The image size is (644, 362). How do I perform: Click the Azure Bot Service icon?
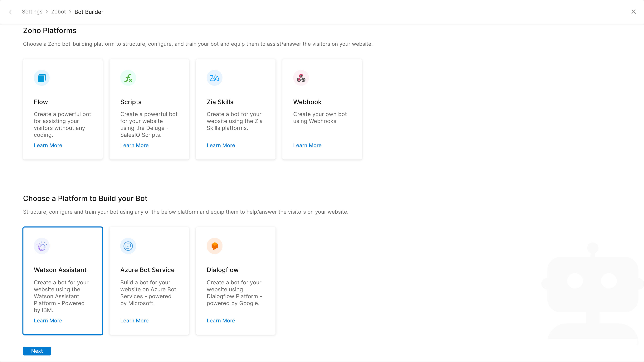(x=128, y=246)
